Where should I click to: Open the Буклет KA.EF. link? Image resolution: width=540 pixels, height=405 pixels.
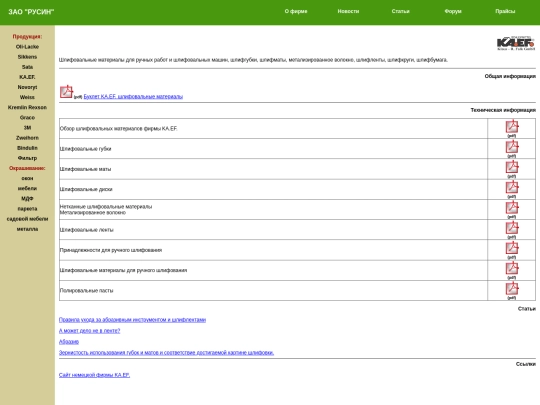[133, 96]
